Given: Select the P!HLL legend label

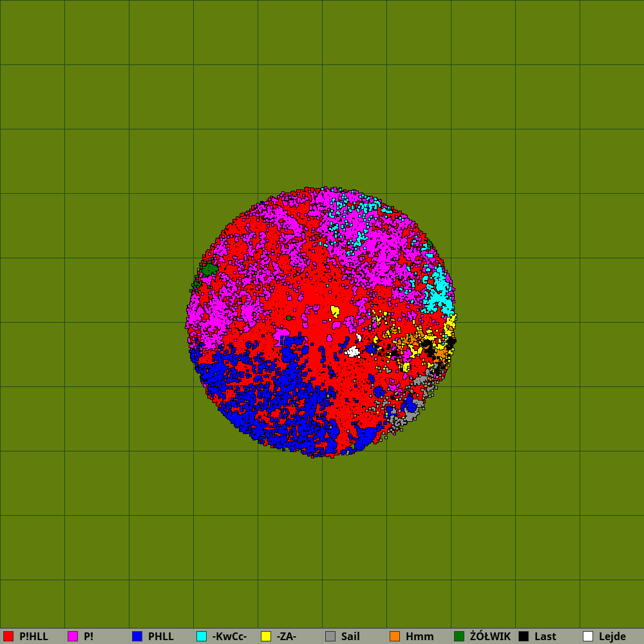Looking at the screenshot, I should [33, 636].
